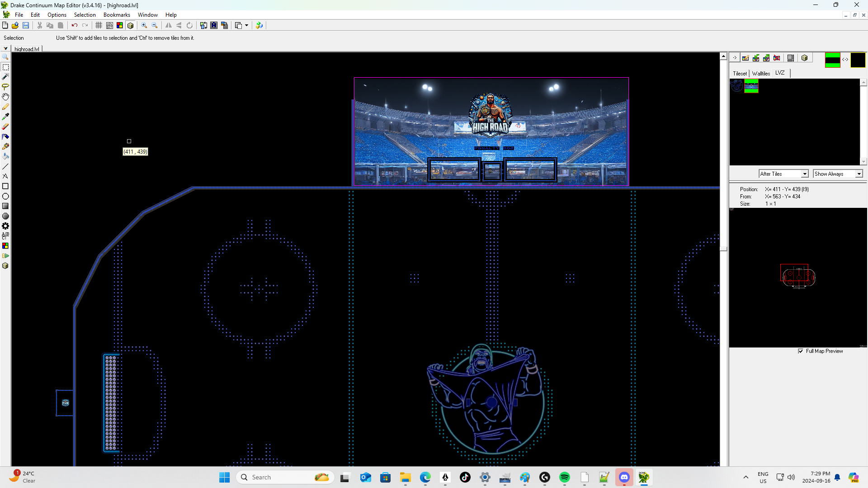
Task: Switch to the Walltiles tab
Action: coord(761,73)
